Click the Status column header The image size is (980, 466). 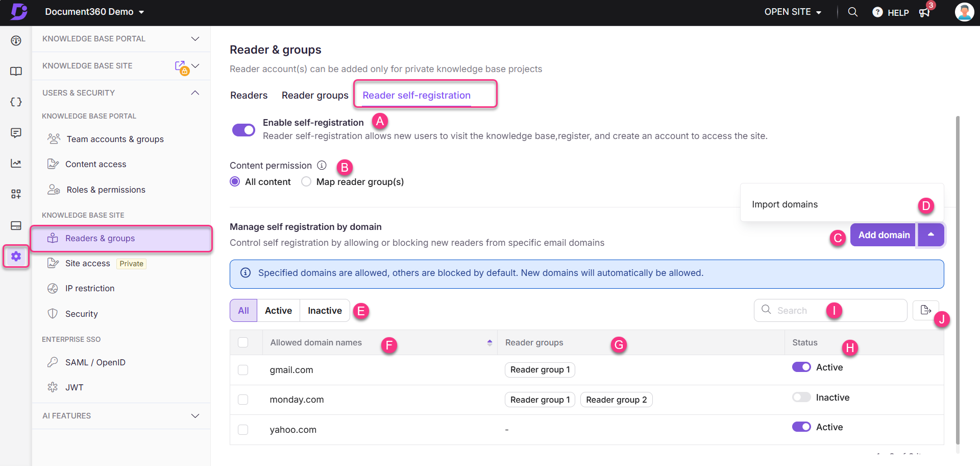pos(805,342)
